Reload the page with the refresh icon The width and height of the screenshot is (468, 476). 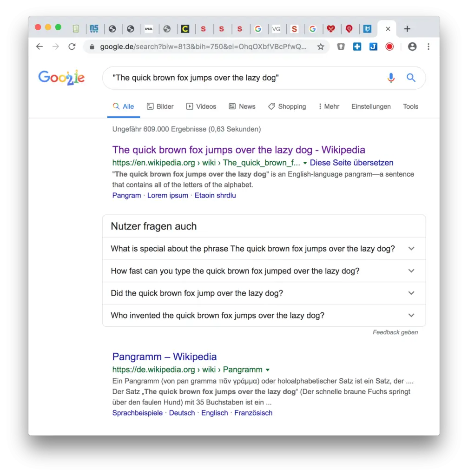pos(73,46)
